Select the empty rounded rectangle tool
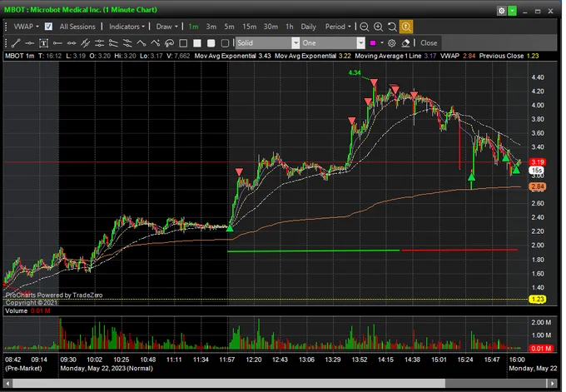Viewport: 566px width, 392px height. [225, 43]
